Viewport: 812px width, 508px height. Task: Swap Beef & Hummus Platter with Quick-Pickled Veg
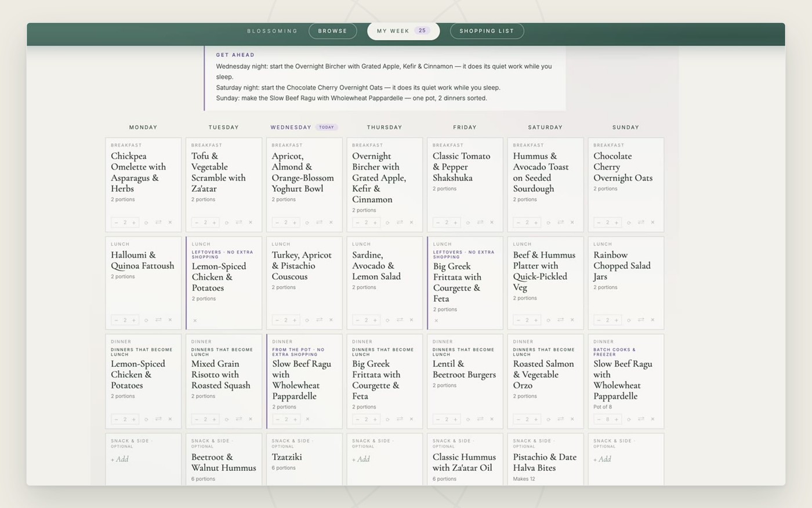[560, 320]
